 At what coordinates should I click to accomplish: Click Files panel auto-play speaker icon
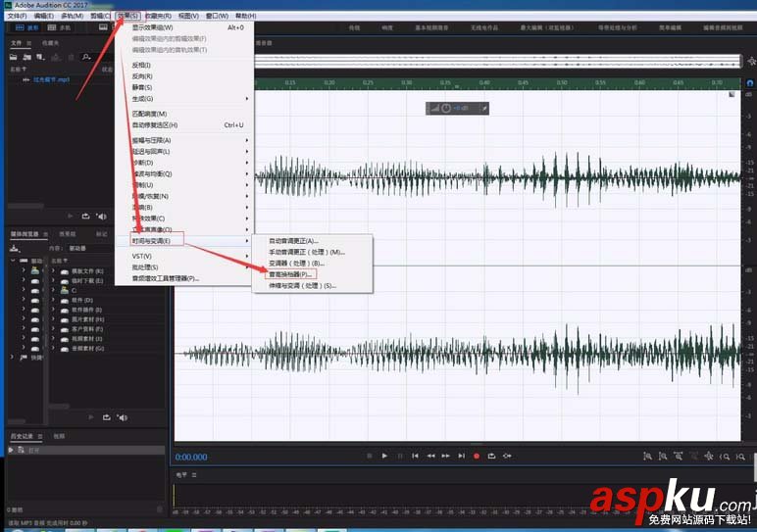click(101, 217)
